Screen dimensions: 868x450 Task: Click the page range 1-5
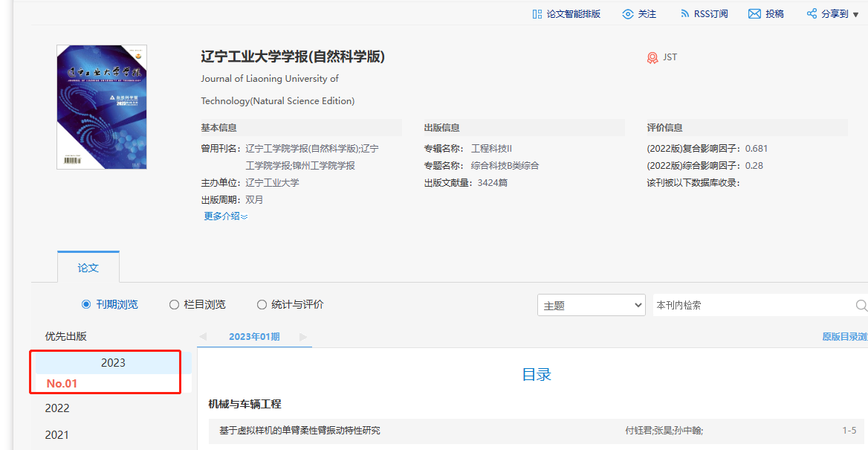click(x=849, y=431)
